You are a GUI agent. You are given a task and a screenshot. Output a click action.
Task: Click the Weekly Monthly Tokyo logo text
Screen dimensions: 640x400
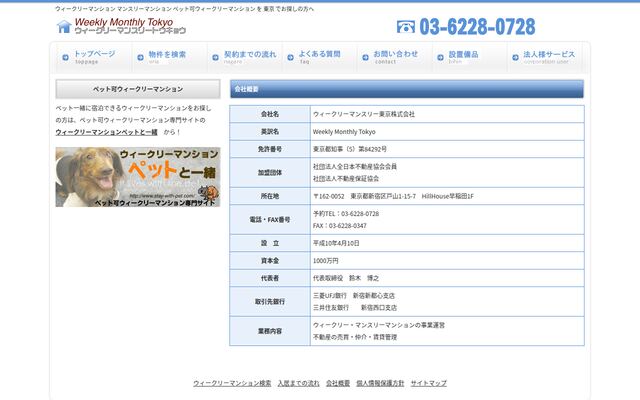coord(130,26)
